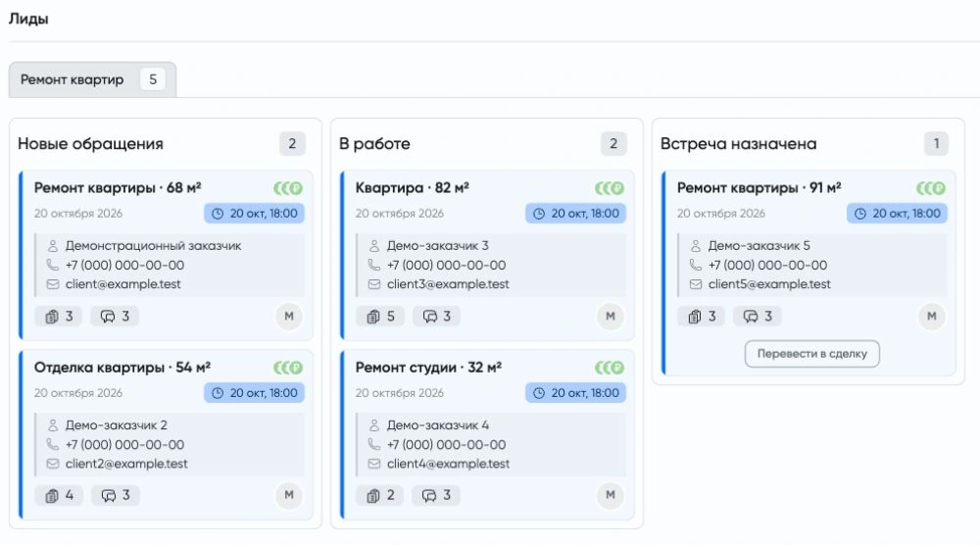Click deadline badge on Ремонт квартиры · 68 м² card
This screenshot has width=980, height=545.
point(255,213)
